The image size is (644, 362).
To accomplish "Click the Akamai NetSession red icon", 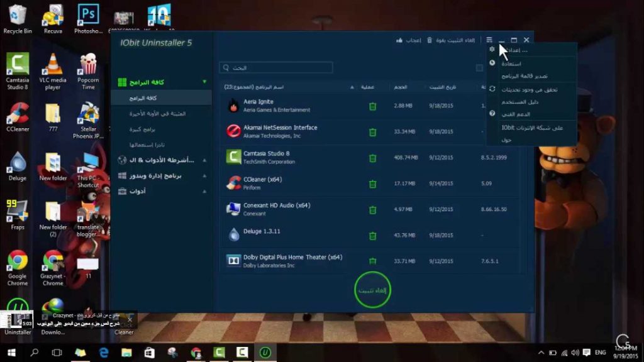I will point(233,131).
